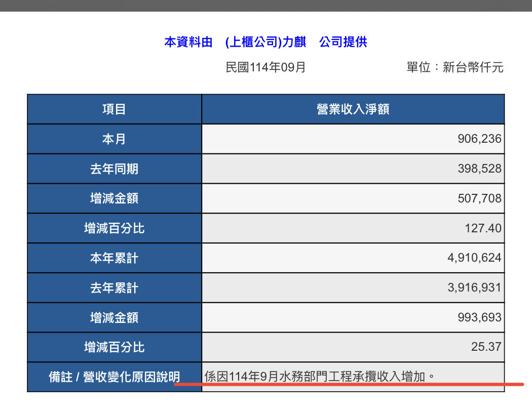Select the value 507,708
The height and width of the screenshot is (412, 532).
[479, 198]
